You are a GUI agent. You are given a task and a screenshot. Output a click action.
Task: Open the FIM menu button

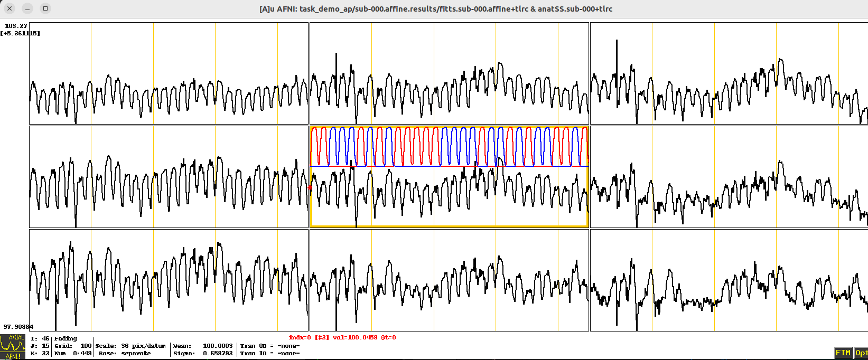pyautogui.click(x=843, y=353)
